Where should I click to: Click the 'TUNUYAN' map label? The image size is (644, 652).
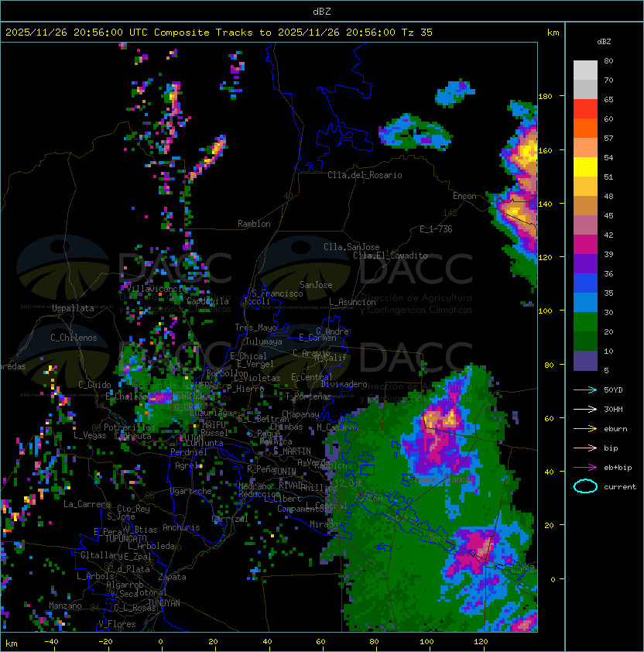click(164, 602)
